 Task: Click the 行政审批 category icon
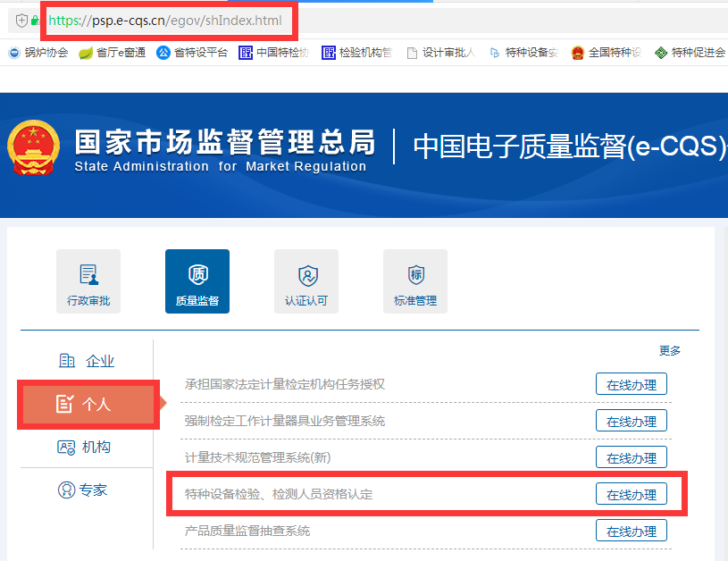click(x=88, y=281)
